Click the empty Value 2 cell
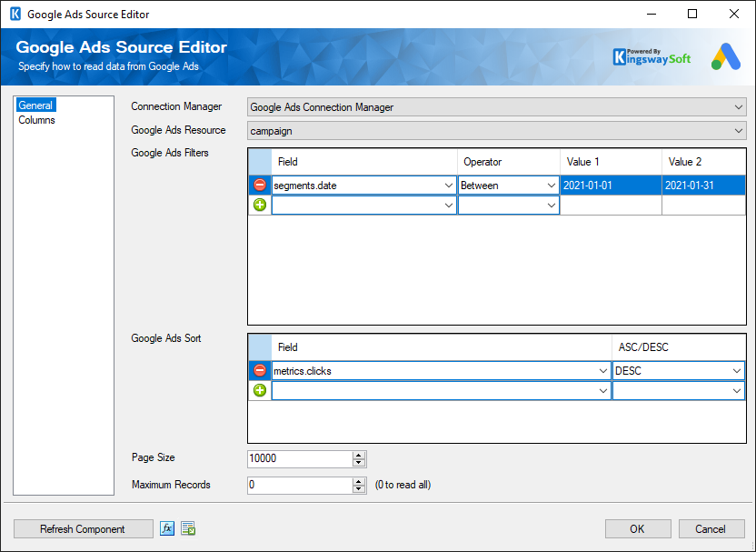 pos(703,206)
